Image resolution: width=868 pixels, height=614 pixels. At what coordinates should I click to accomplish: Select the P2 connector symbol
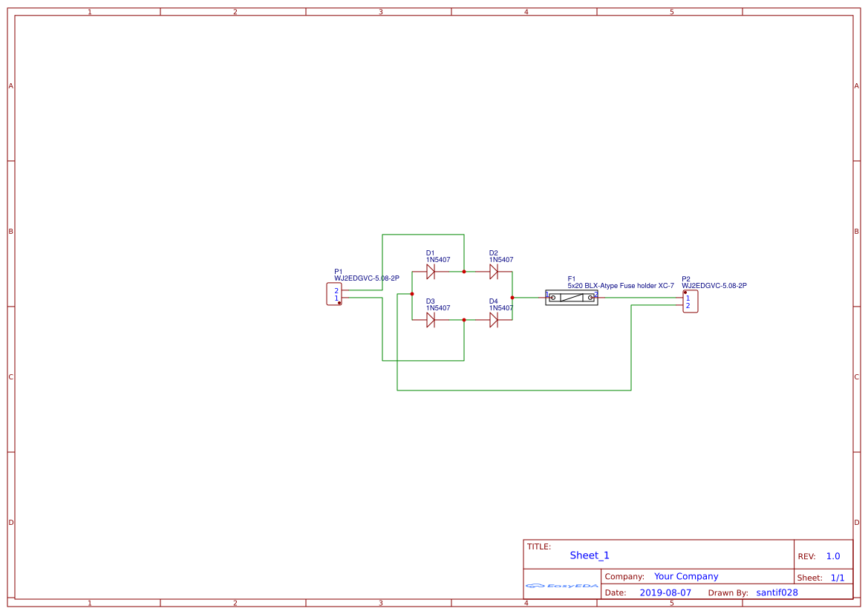click(x=691, y=301)
